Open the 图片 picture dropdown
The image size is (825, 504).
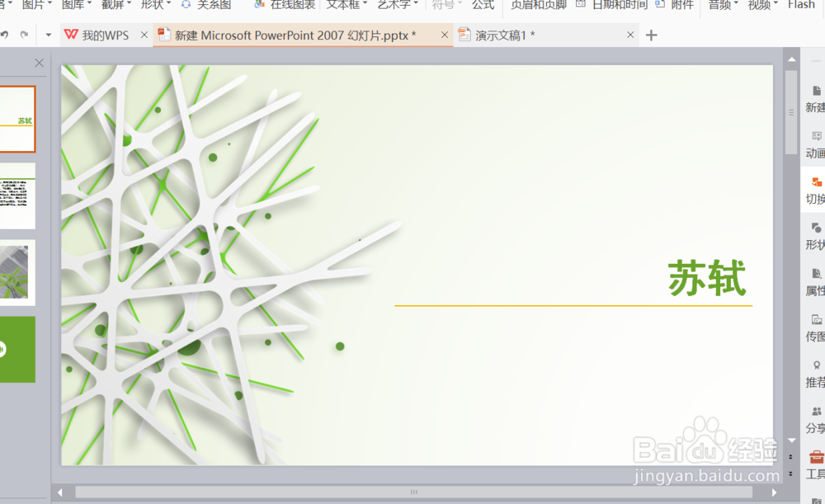37,5
